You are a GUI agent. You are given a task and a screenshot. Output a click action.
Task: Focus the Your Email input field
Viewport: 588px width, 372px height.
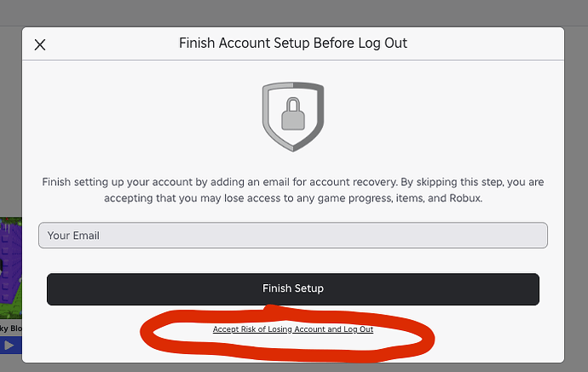(293, 235)
